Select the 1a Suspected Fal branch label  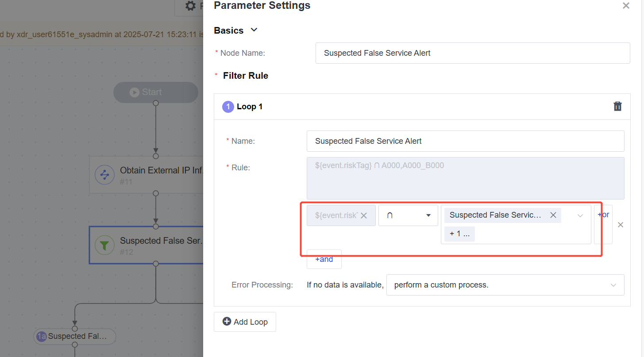click(x=75, y=336)
